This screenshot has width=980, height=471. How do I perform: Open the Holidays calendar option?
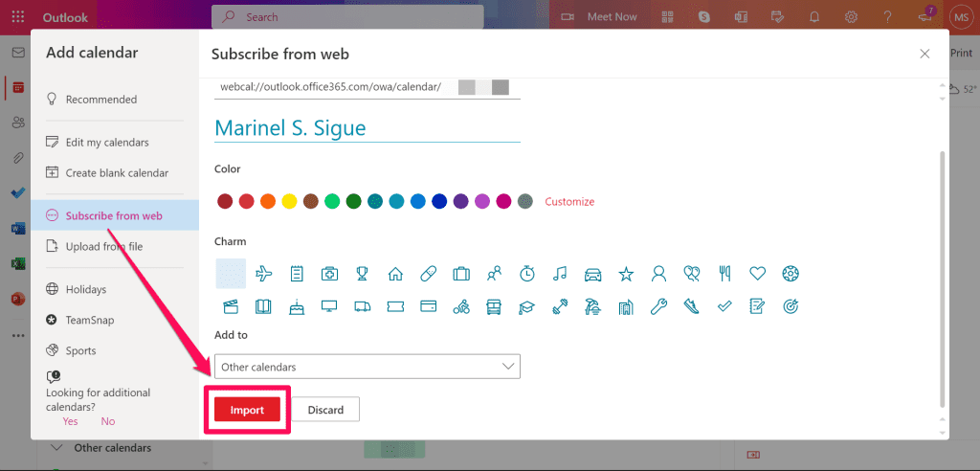tap(85, 289)
